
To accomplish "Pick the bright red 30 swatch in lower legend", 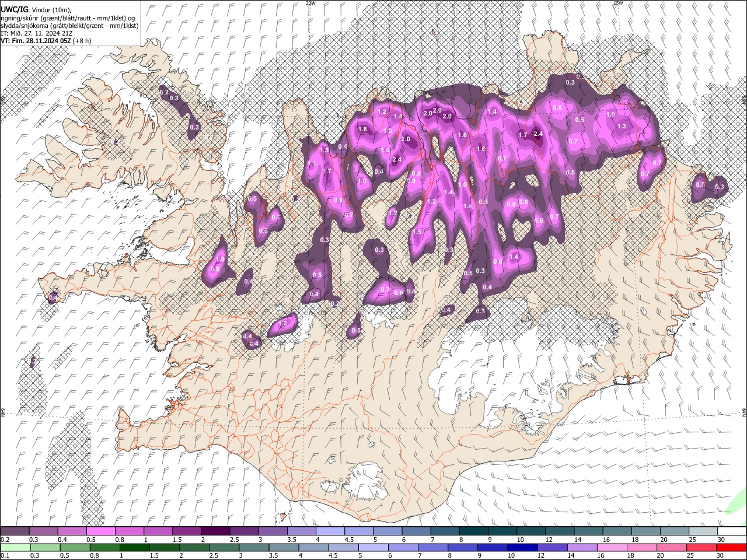I will tap(732, 547).
